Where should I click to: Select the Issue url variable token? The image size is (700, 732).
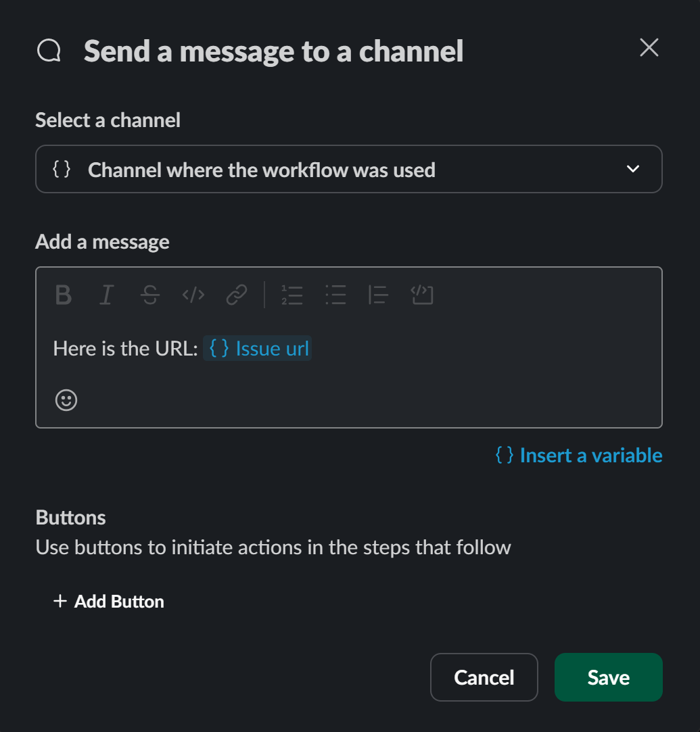tap(257, 348)
